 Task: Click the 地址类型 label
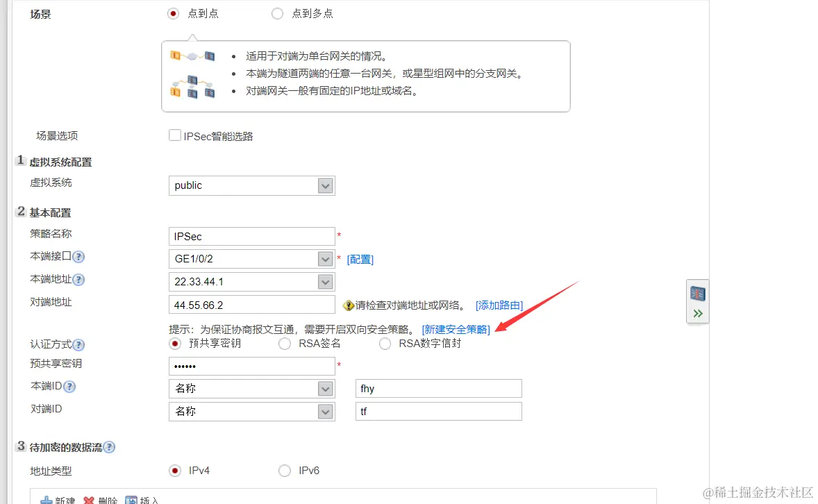pos(51,471)
